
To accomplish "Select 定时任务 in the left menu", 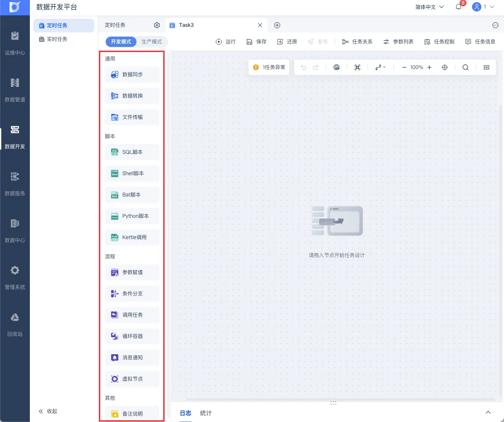I will [x=64, y=26].
